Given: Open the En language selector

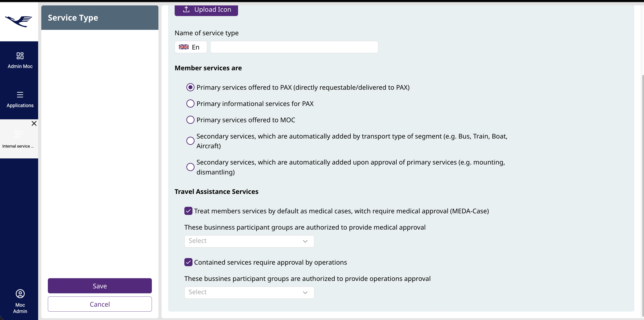Looking at the screenshot, I should 195,47.
